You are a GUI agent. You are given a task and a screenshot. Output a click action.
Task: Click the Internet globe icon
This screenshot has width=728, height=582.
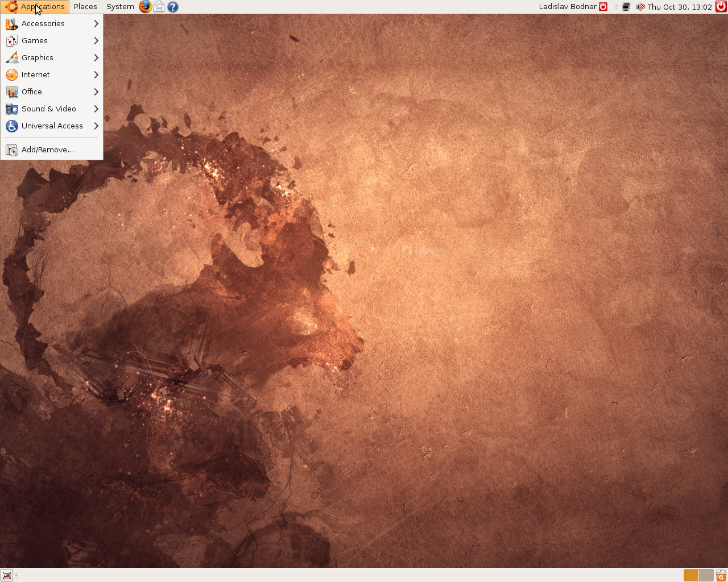[12, 75]
